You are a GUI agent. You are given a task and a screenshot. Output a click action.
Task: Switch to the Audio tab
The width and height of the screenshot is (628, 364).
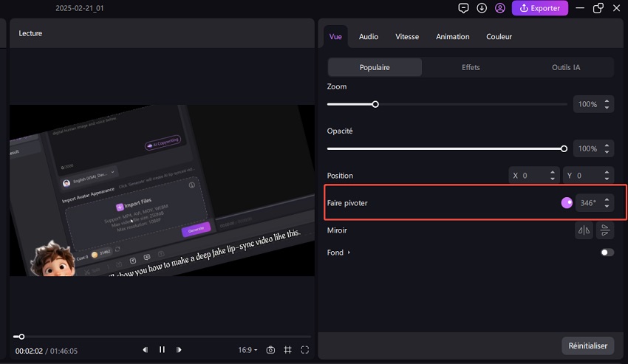(369, 36)
